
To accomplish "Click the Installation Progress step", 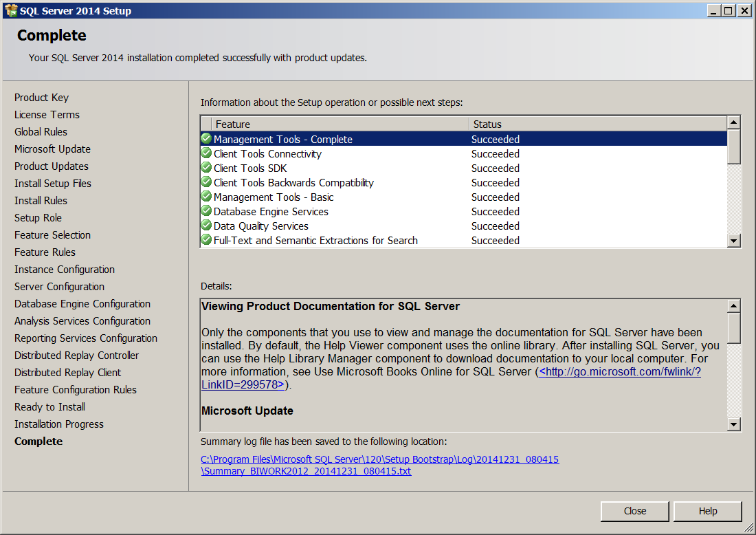I will (x=59, y=424).
